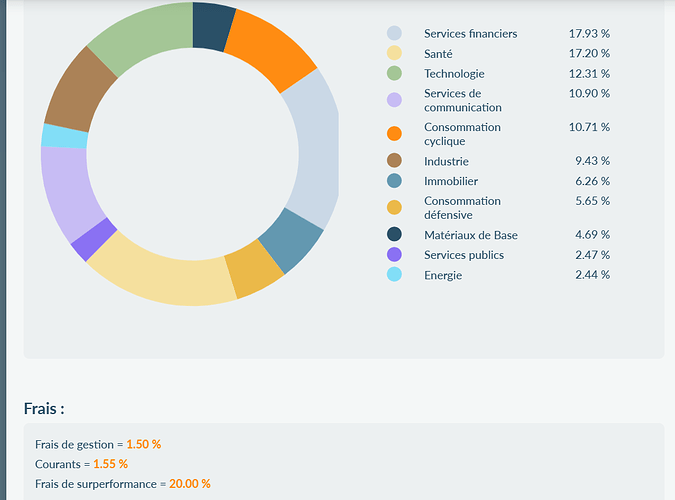Select the 'Energie' legend label

coord(443,275)
